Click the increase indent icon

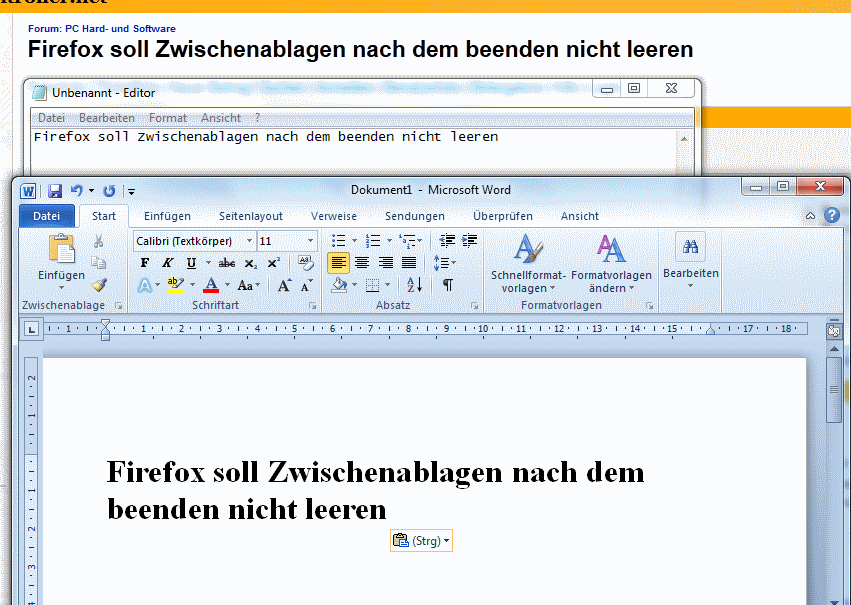point(469,240)
